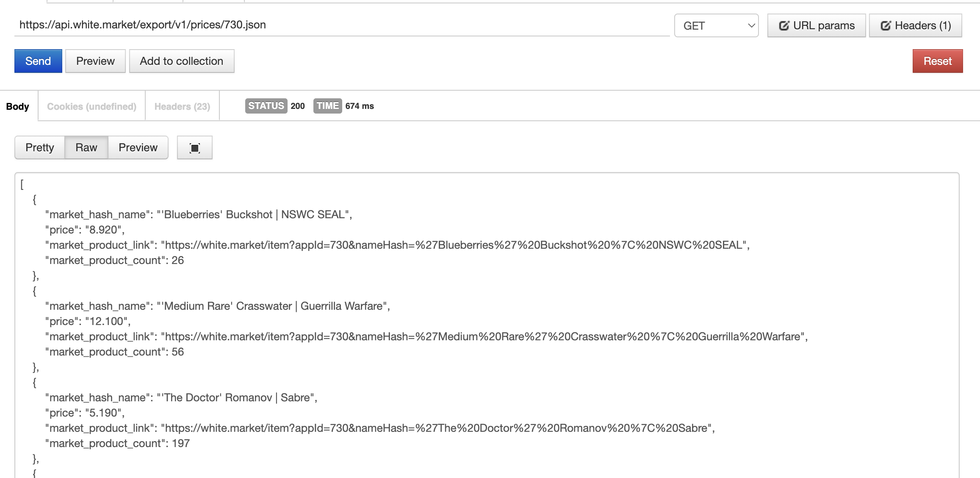Click the Medium Rare Crasswater price line

pos(88,321)
